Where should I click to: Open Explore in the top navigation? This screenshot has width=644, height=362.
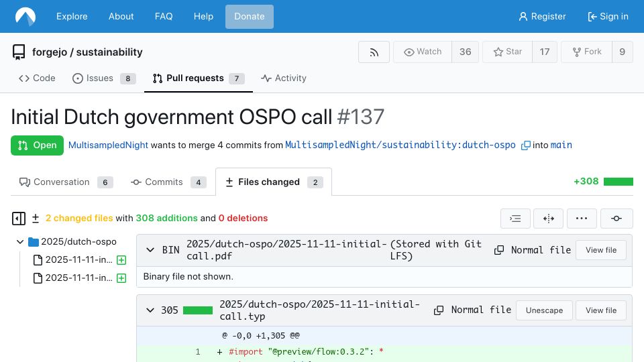[72, 16]
